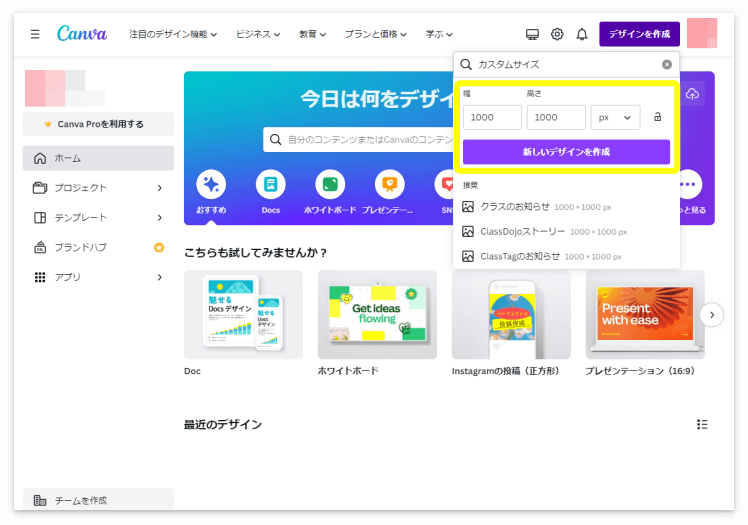Open ブランドハブ in the sidebar
748x525 pixels.
98,247
